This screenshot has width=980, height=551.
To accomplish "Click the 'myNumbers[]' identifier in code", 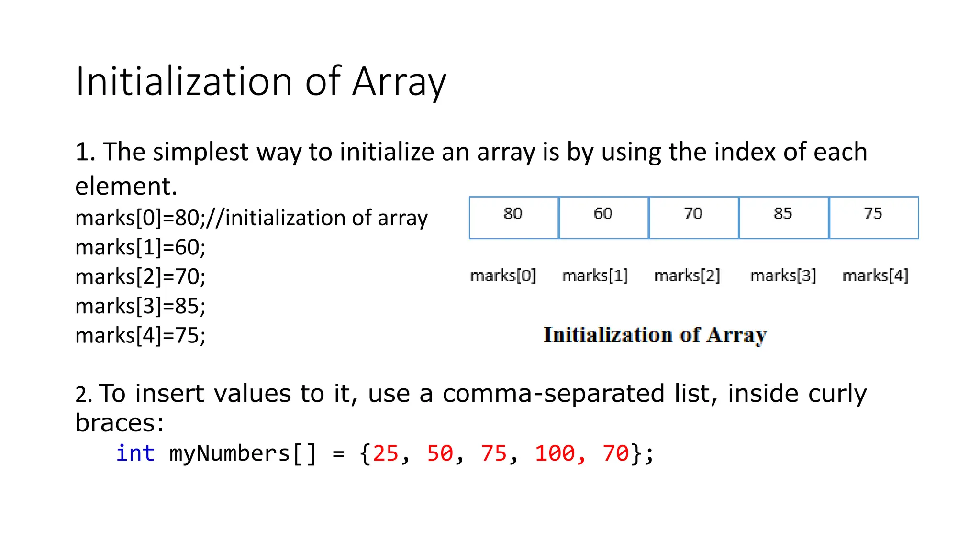I will pyautogui.click(x=243, y=453).
